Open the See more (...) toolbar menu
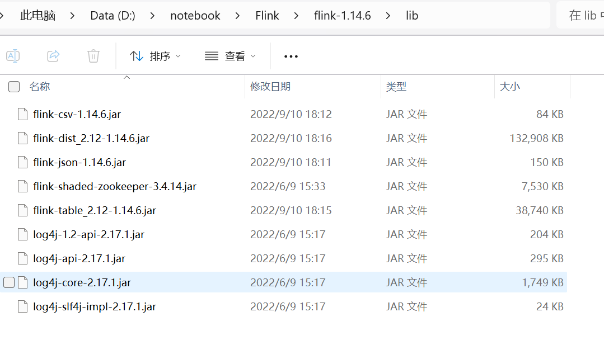The width and height of the screenshot is (604, 364). [291, 56]
